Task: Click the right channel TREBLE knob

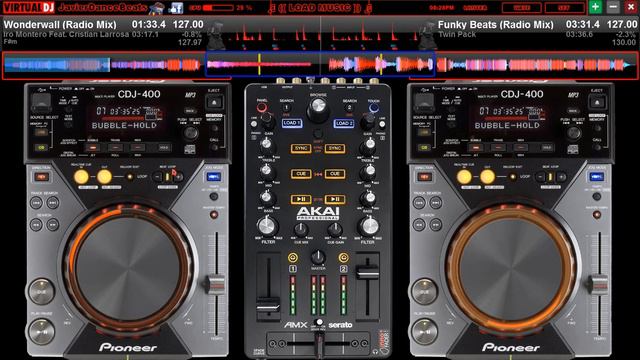Action: pos(369,144)
